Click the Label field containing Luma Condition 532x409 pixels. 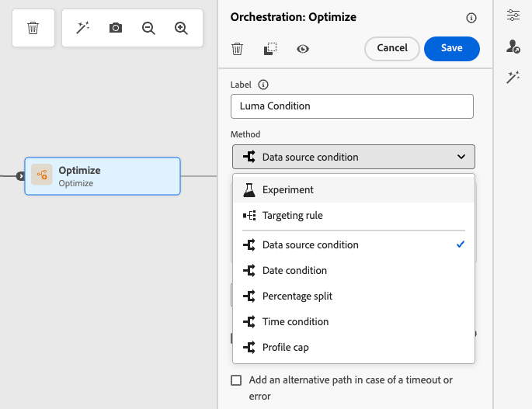(352, 106)
